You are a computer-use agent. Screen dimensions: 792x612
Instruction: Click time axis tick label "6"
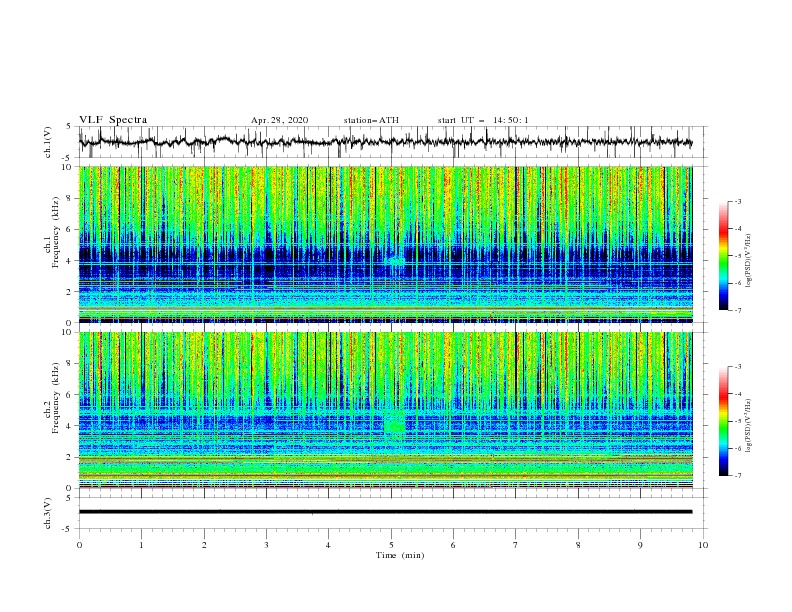point(453,545)
